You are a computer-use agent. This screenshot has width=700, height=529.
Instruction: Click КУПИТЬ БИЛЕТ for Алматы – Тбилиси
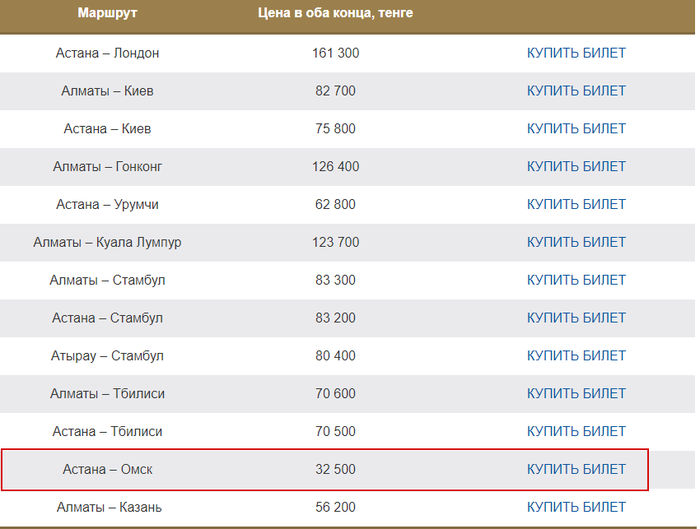click(576, 394)
